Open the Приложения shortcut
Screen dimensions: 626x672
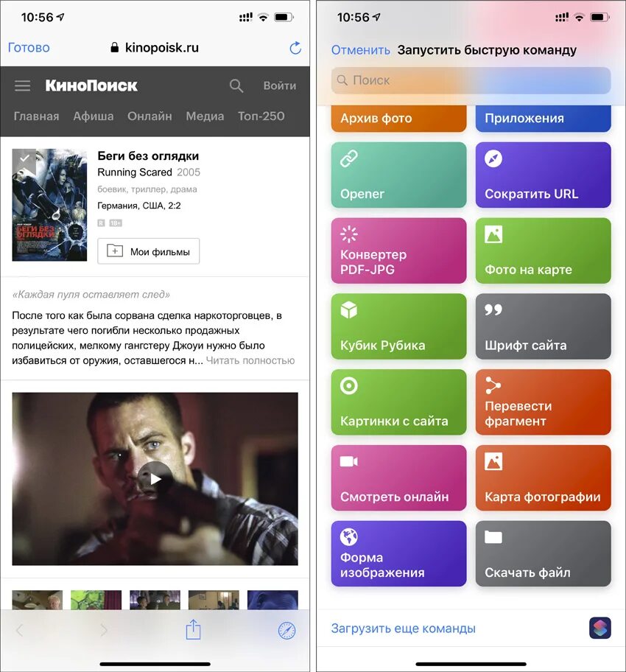(x=543, y=119)
